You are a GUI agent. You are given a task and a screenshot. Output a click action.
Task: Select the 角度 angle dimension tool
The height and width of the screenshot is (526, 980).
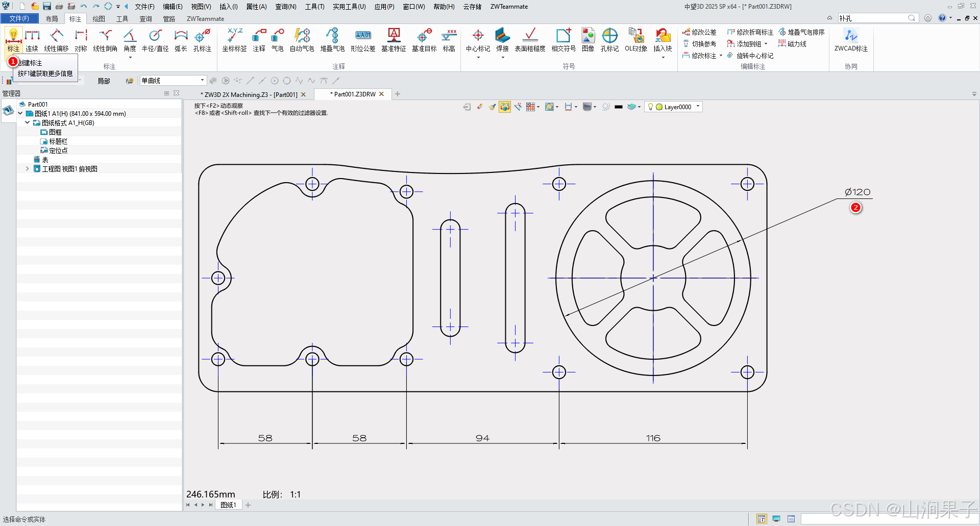tap(130, 40)
